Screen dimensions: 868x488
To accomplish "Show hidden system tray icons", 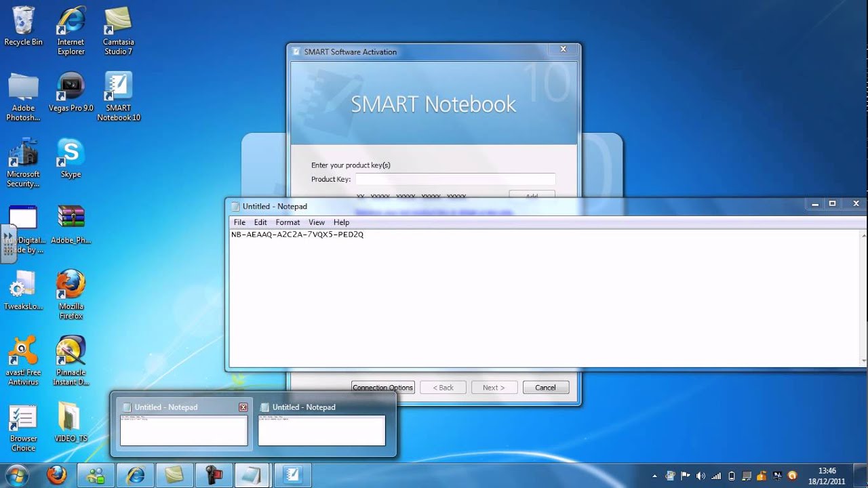I will tap(654, 476).
